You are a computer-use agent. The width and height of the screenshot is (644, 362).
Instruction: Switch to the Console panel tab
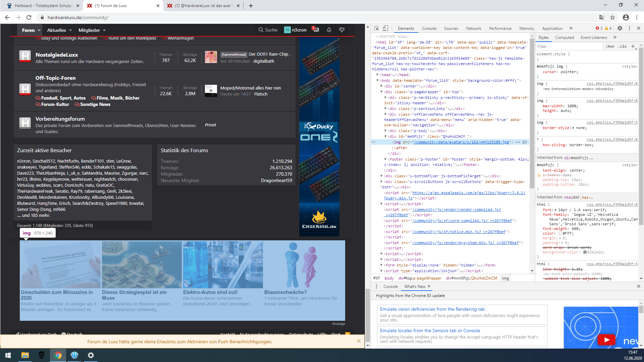[x=429, y=28]
